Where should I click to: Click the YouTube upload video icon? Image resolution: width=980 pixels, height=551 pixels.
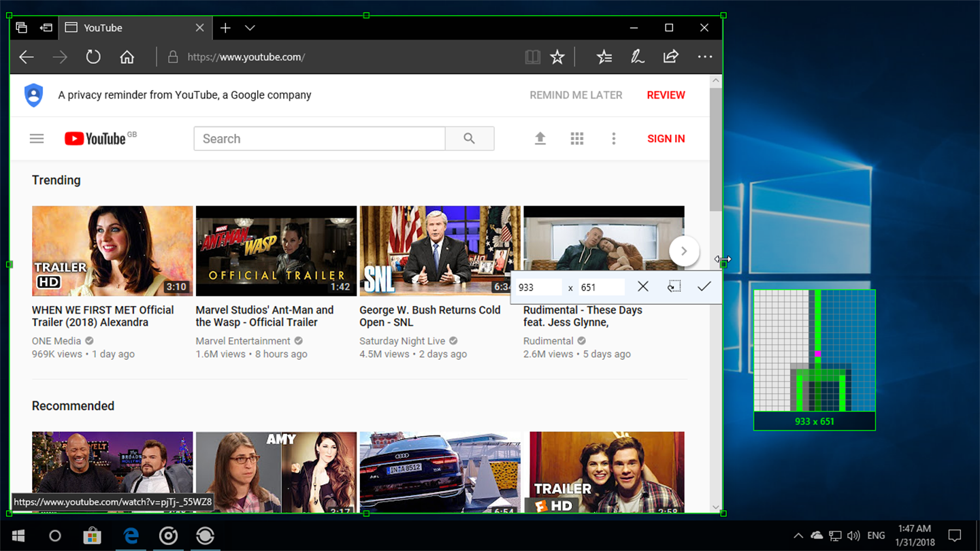click(540, 139)
